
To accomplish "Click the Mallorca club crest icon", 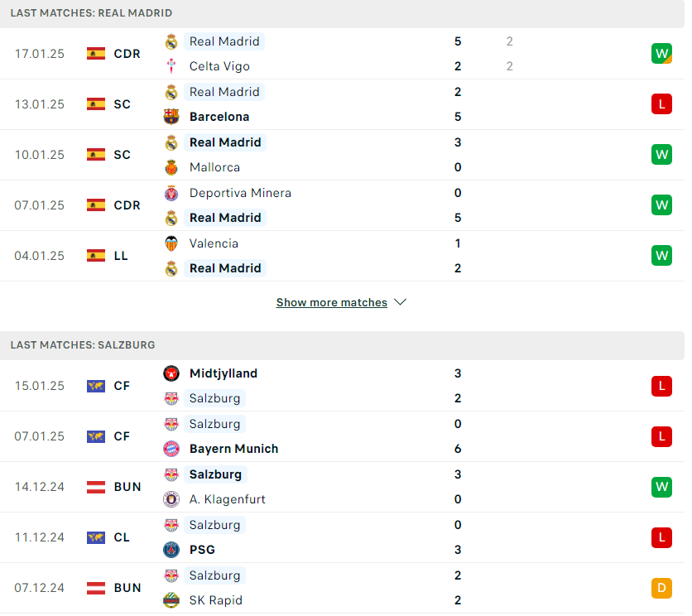I will point(171,168).
